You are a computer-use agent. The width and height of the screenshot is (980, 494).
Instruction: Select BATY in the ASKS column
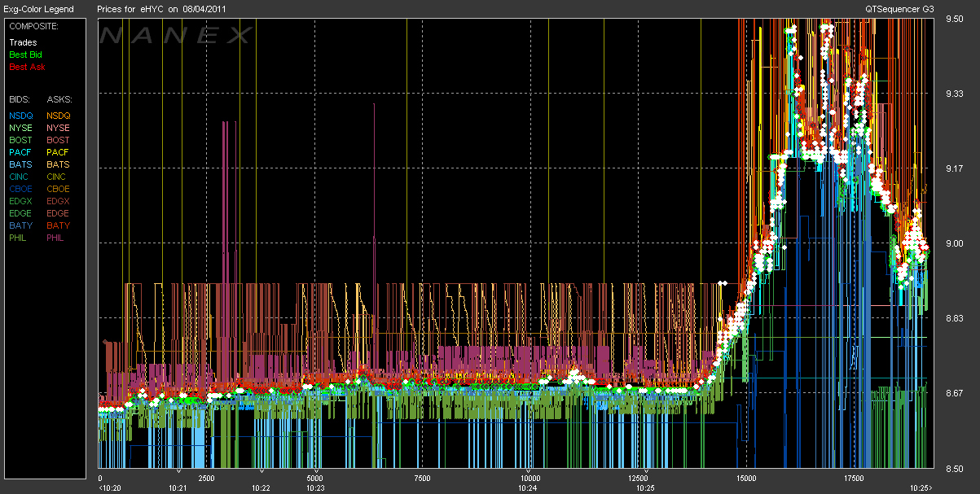click(59, 225)
